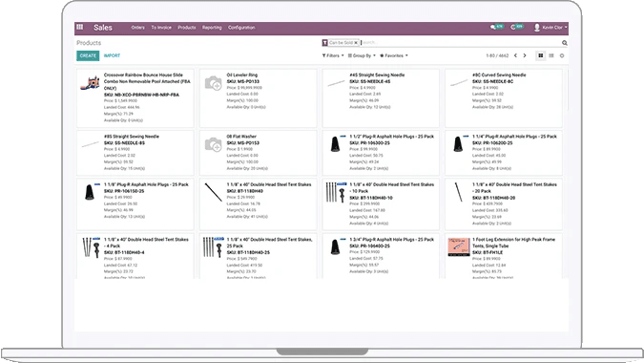Open the Kevin Clor user menu

551,28
